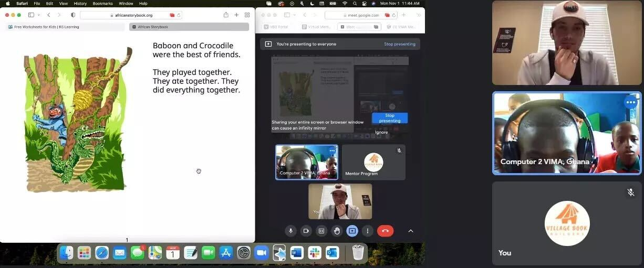Open the History menu
Image resolution: width=644 pixels, height=268 pixels.
coord(80,4)
